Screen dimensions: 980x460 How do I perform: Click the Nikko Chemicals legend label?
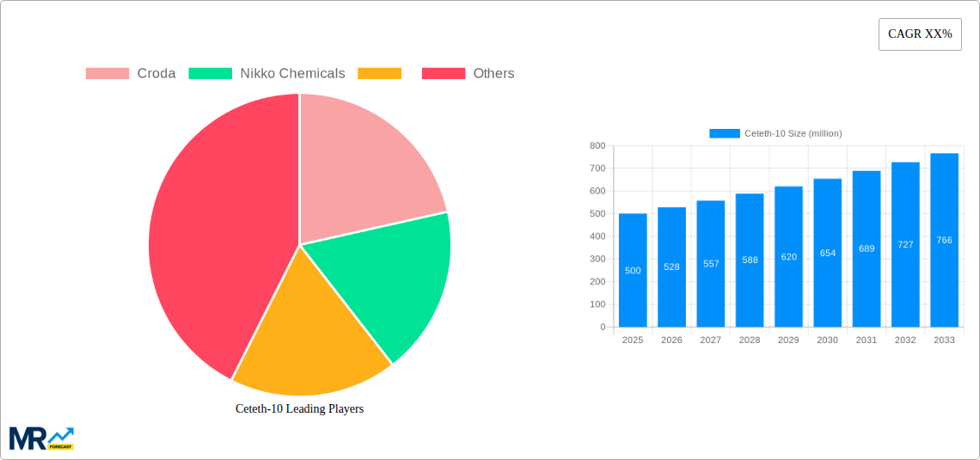point(292,73)
